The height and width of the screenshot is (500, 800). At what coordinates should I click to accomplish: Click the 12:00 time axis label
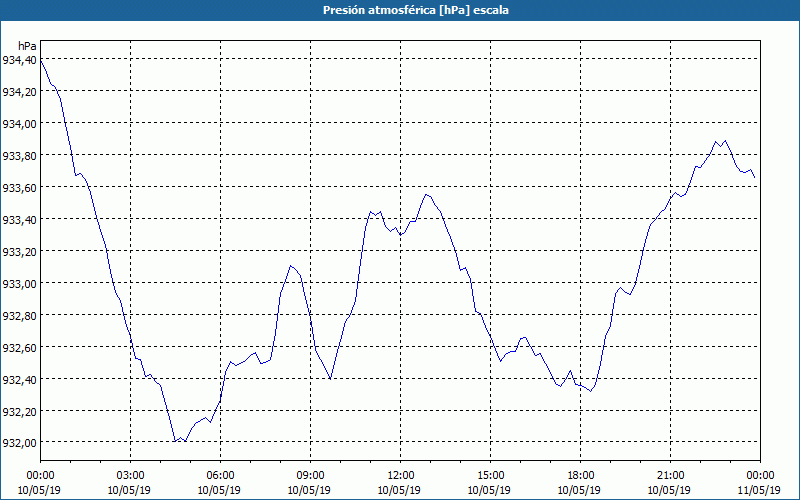(x=401, y=476)
